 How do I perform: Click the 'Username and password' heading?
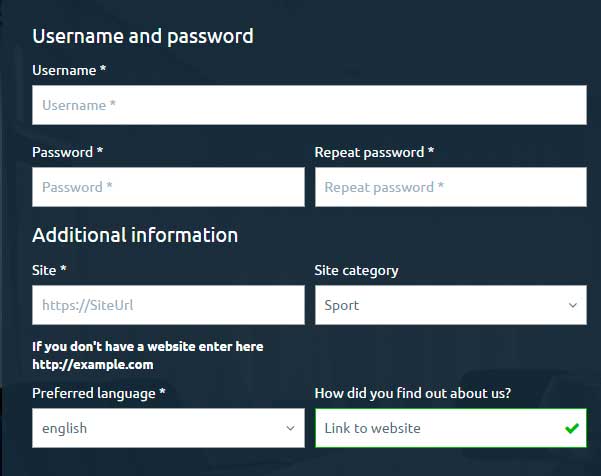click(x=143, y=36)
